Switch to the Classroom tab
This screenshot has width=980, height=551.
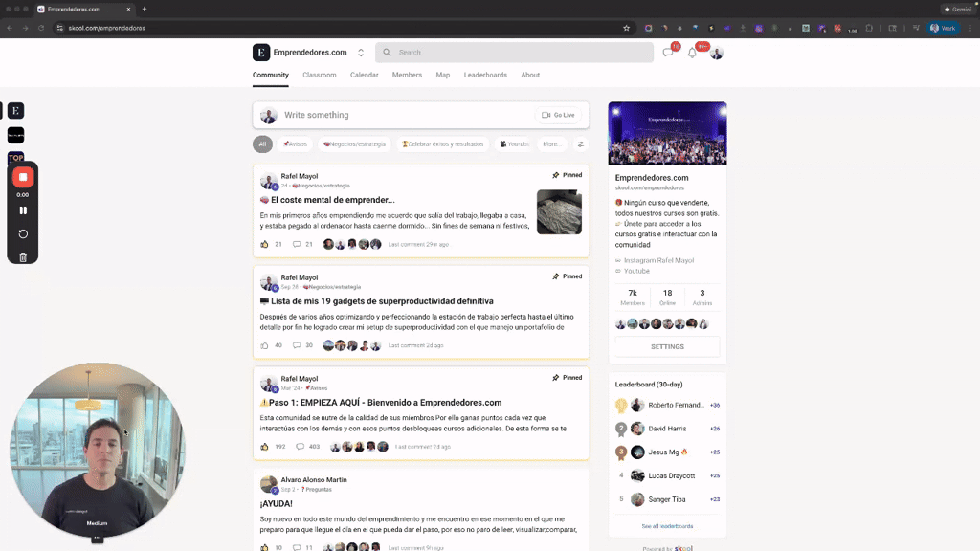click(x=319, y=75)
